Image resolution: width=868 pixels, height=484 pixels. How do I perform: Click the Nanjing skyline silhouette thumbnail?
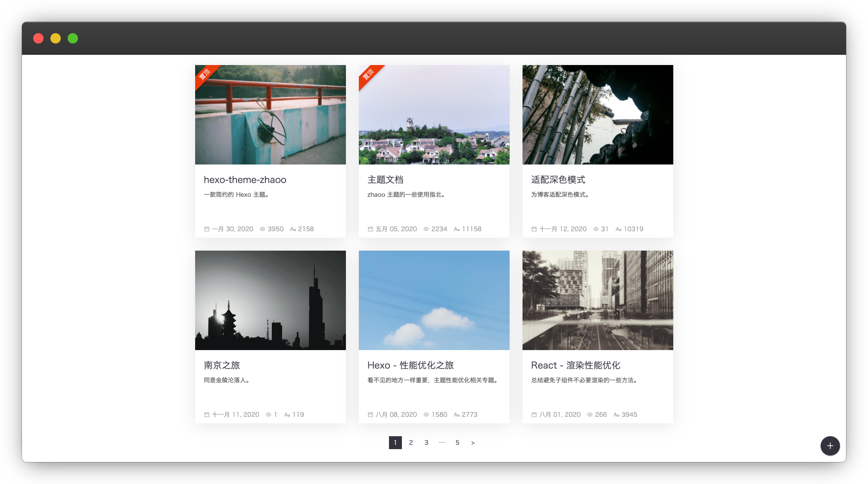pos(270,300)
